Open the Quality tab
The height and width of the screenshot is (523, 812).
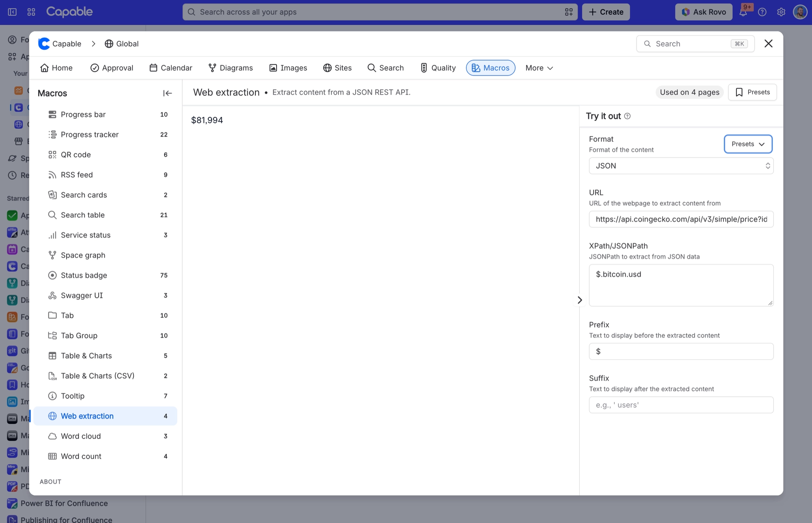pyautogui.click(x=438, y=68)
